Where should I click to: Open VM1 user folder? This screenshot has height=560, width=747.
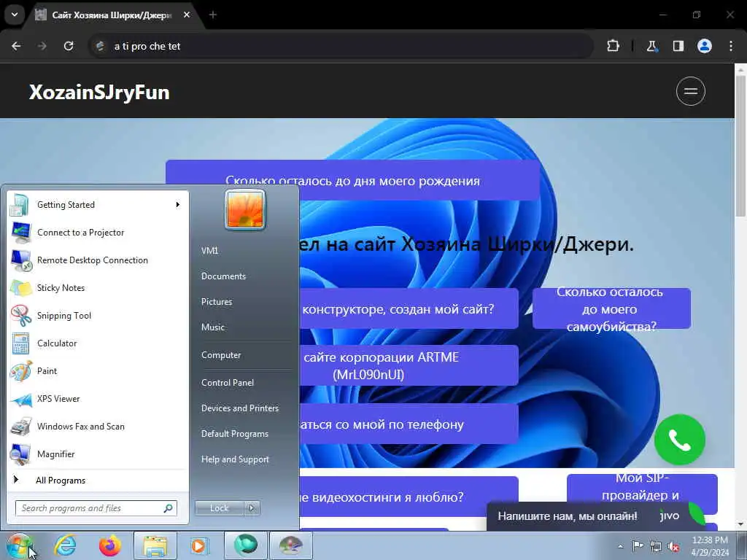pos(209,251)
